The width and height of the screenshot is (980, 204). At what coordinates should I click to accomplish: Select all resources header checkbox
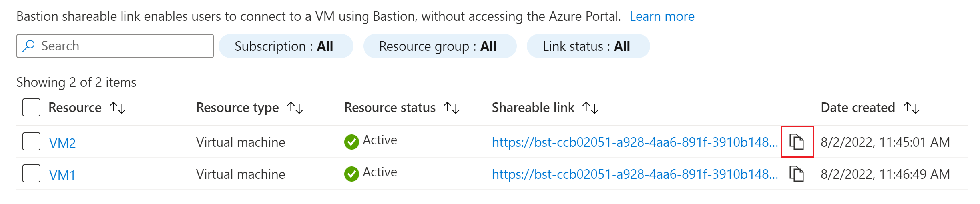31,107
